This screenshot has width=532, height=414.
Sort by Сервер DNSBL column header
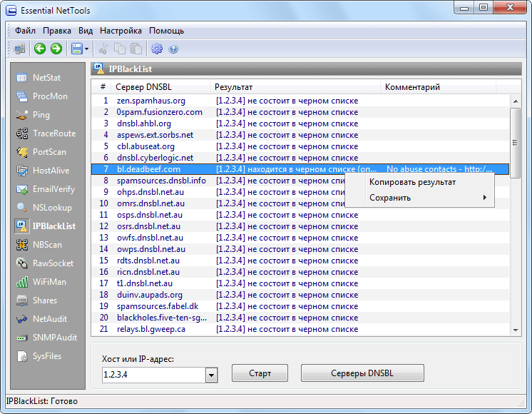(x=161, y=87)
